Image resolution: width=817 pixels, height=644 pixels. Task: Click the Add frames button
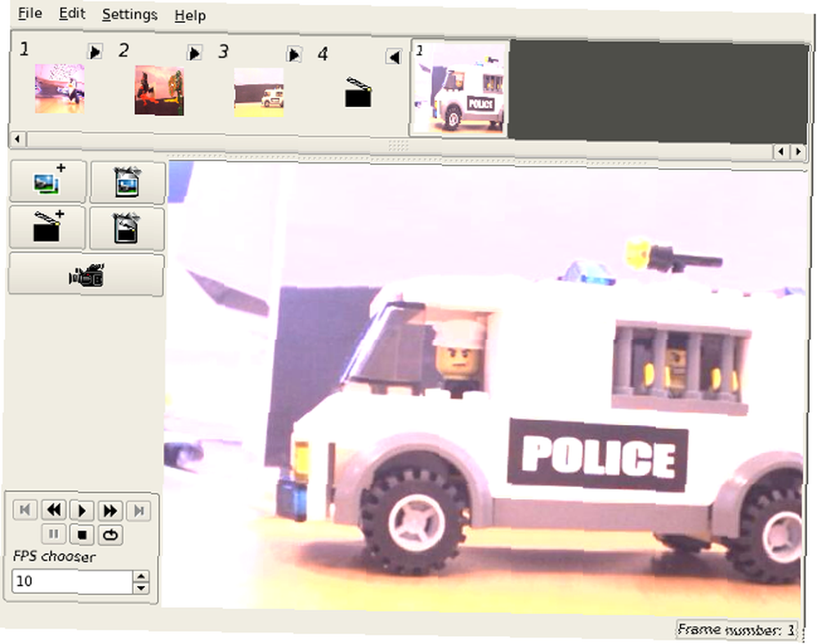pyautogui.click(x=48, y=181)
